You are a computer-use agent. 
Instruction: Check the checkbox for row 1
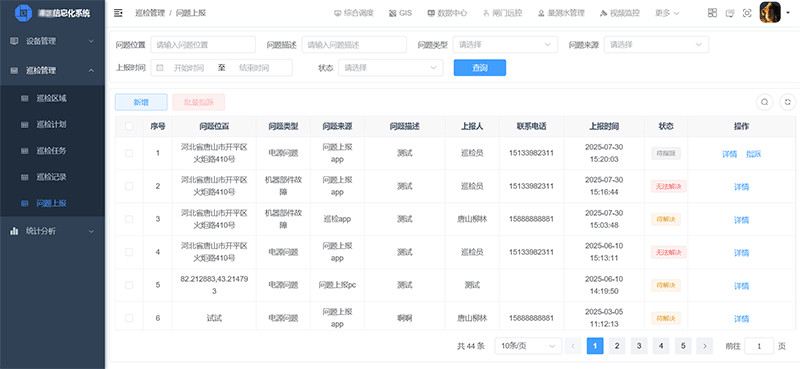[x=129, y=153]
